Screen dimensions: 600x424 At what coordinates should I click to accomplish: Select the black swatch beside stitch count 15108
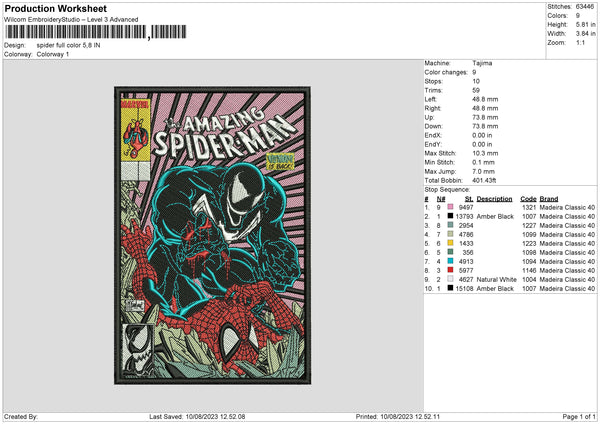450,288
